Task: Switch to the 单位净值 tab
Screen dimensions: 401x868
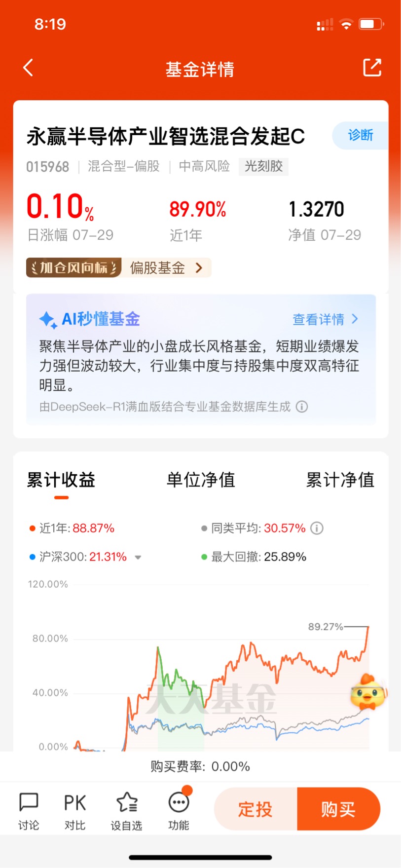Action: [201, 480]
